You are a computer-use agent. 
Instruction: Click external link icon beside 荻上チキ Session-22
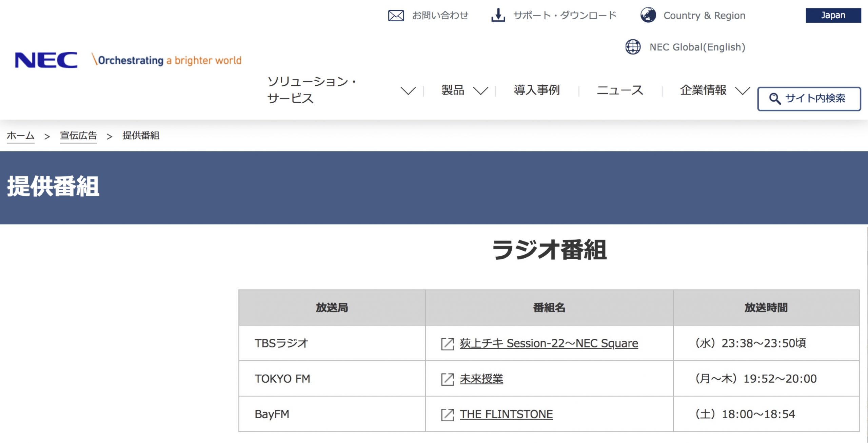point(447,344)
